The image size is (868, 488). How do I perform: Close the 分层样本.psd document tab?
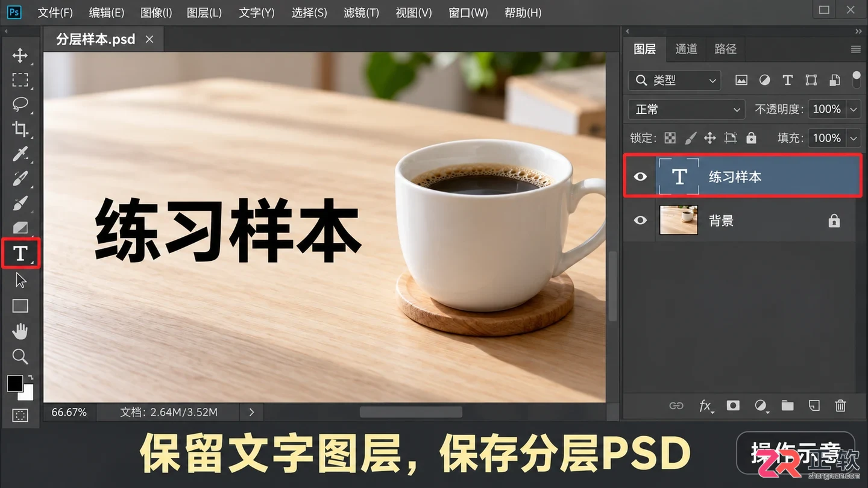149,40
